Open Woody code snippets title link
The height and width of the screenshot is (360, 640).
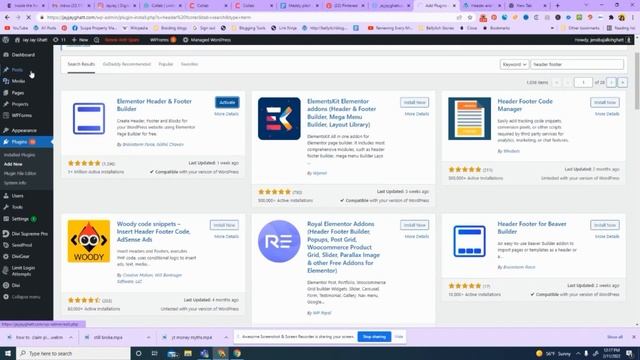[x=153, y=231]
